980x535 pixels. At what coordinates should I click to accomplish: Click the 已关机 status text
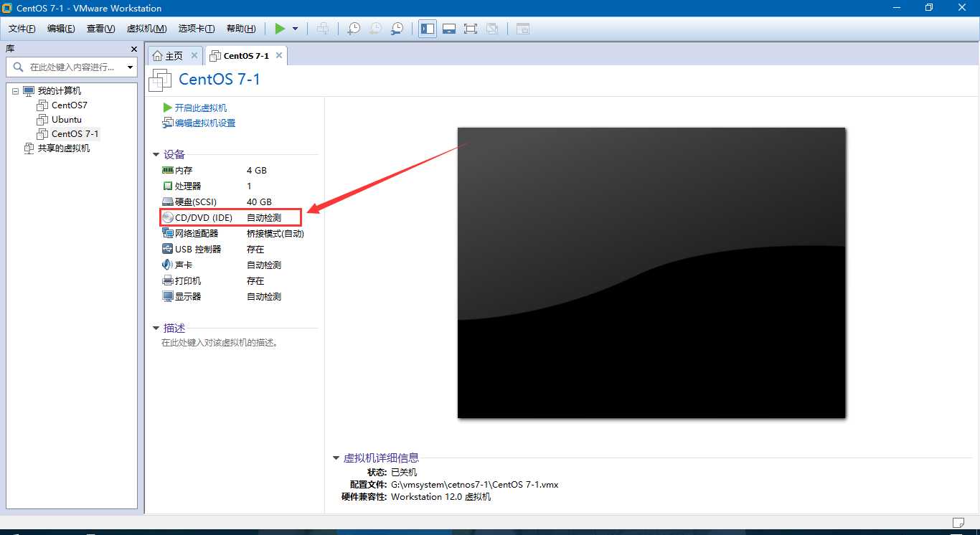click(x=403, y=472)
